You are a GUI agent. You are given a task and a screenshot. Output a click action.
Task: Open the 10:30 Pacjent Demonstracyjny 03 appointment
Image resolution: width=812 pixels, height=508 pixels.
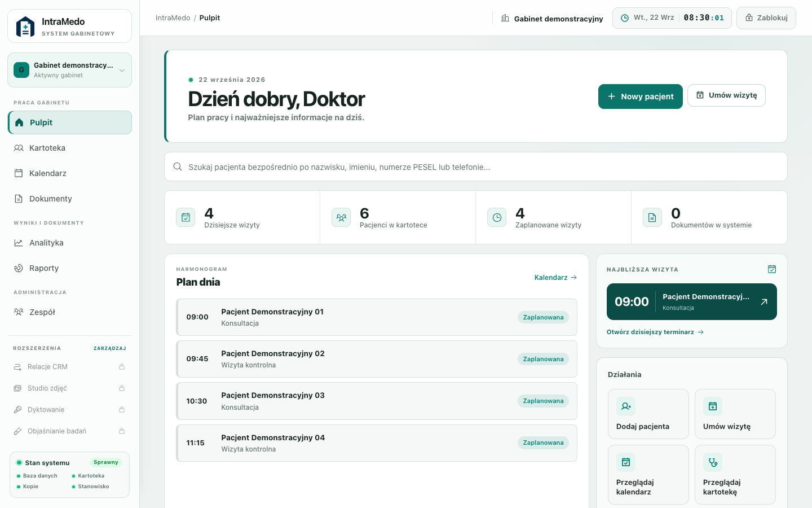pyautogui.click(x=377, y=401)
